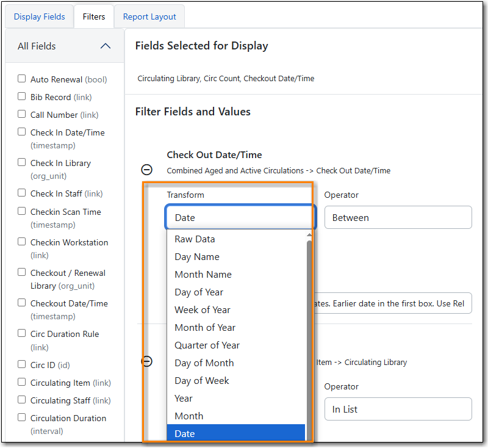Open the Report Layout tab

[x=149, y=16]
